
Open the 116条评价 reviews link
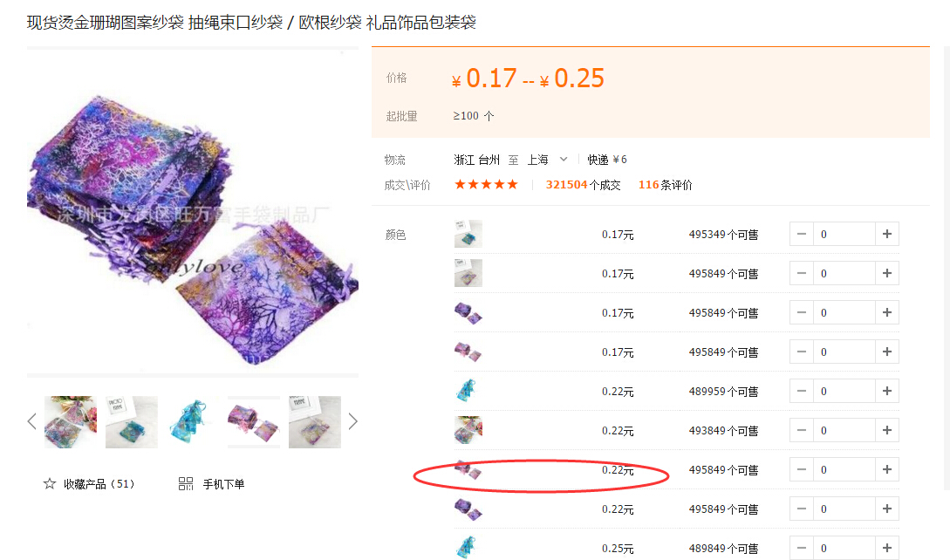[665, 185]
